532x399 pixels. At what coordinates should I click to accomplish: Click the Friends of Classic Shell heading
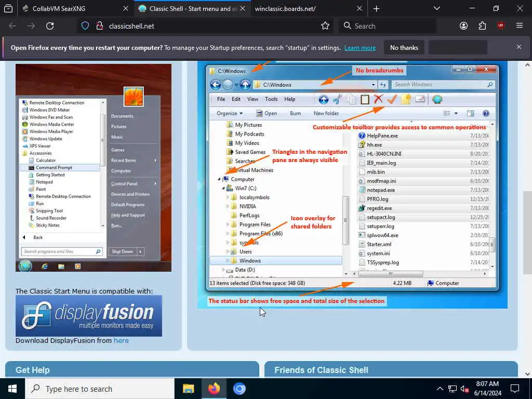[321, 370]
